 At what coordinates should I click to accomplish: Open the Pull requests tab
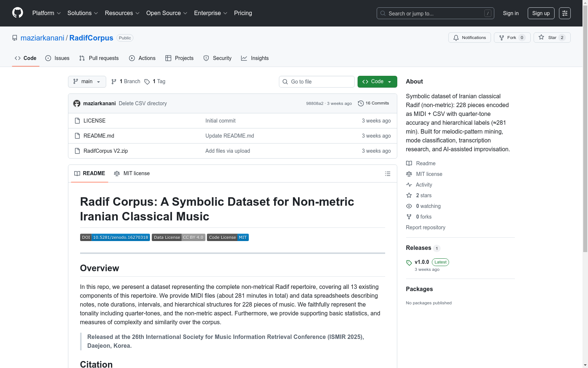(99, 58)
